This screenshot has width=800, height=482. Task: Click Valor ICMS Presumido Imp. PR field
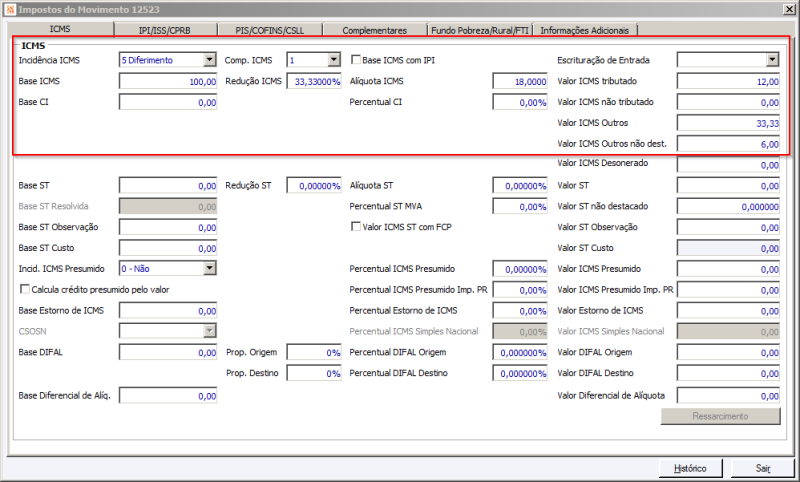728,290
